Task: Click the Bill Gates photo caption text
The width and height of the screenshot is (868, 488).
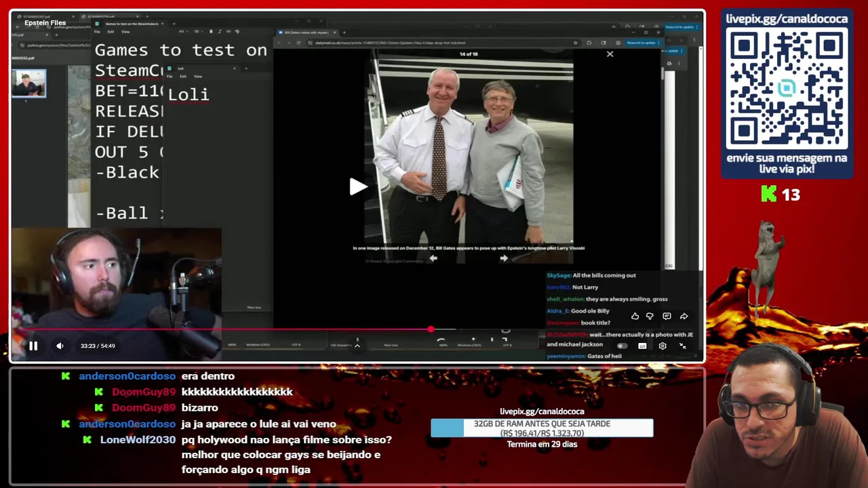Action: click(469, 248)
